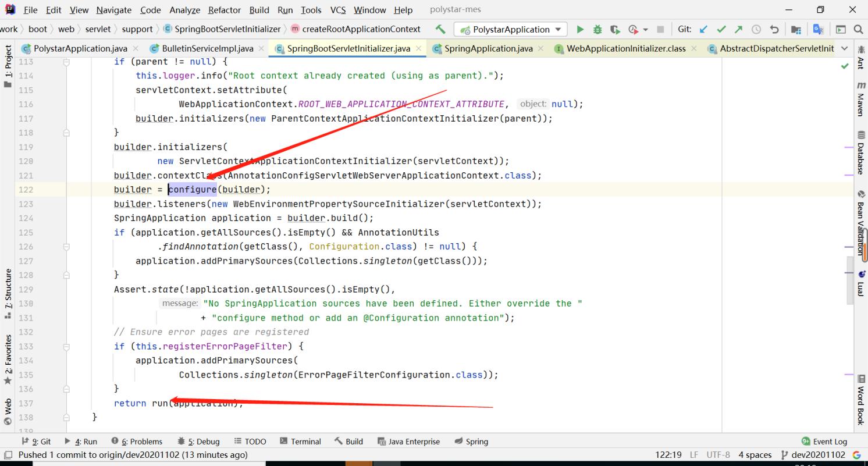The height and width of the screenshot is (466, 868).
Task: Open the Build tool window
Action: click(348, 442)
